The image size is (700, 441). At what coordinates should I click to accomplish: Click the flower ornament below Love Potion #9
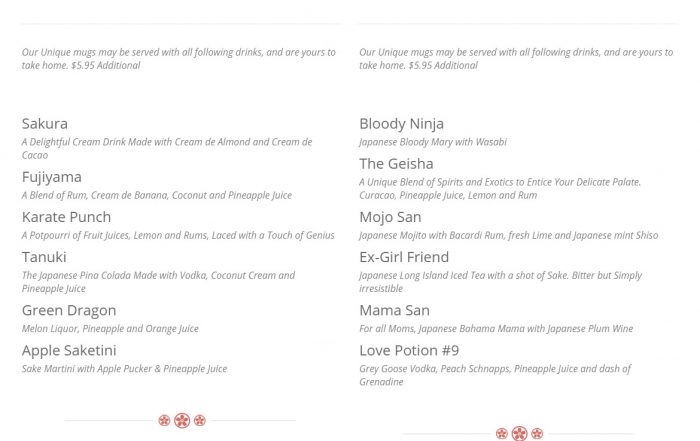point(518,433)
